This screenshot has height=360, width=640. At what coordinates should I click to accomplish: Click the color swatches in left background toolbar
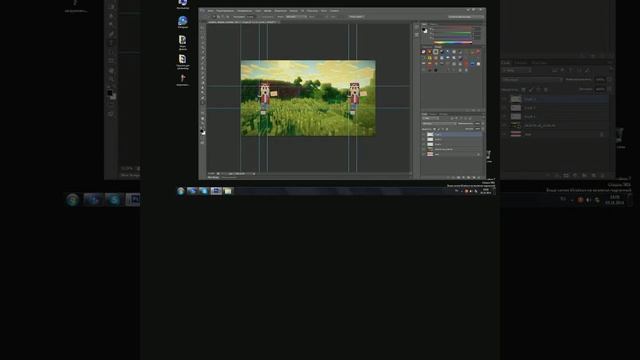click(111, 94)
